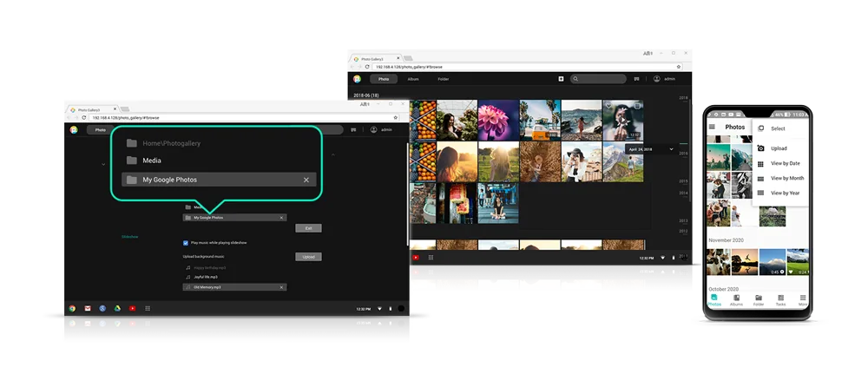Launch Chrome from left window shelf
Viewport: 868px width, 387px height.
point(72,308)
